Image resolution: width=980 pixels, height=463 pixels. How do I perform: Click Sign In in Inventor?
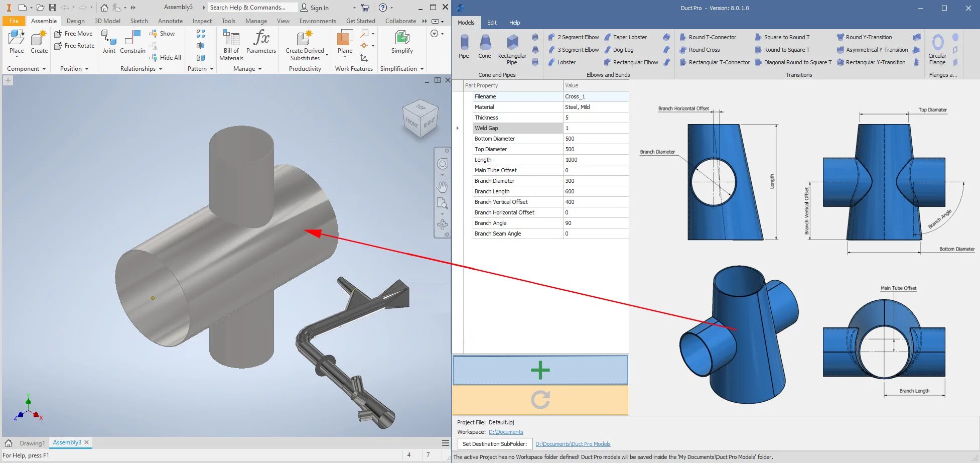[x=314, y=8]
